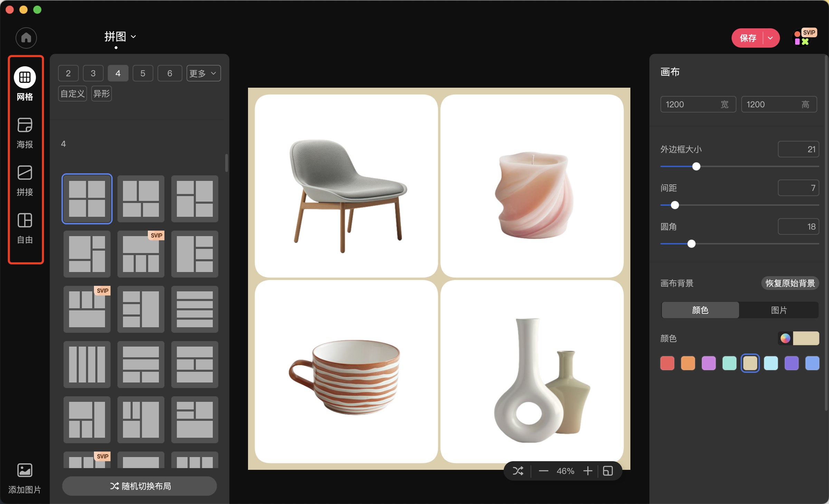Click the 添加图片 add image icon

click(25, 471)
